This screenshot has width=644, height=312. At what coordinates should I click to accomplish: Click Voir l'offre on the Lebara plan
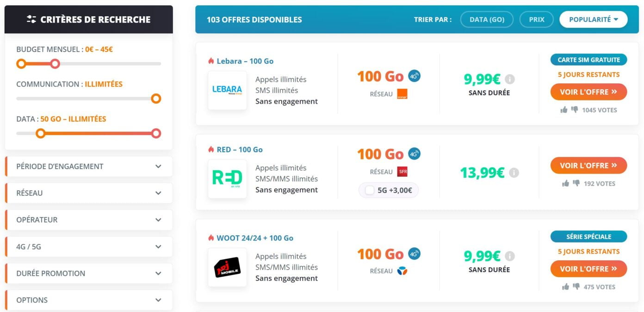[588, 92]
